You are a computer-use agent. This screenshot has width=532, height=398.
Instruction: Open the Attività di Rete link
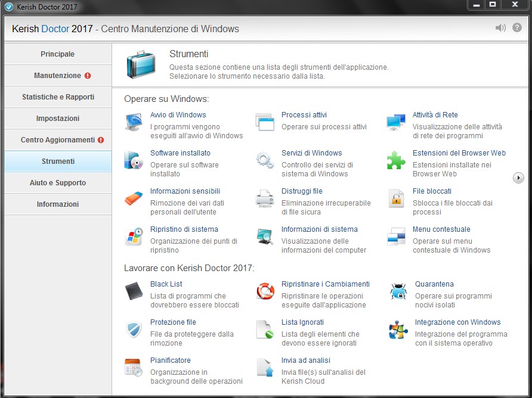click(435, 115)
